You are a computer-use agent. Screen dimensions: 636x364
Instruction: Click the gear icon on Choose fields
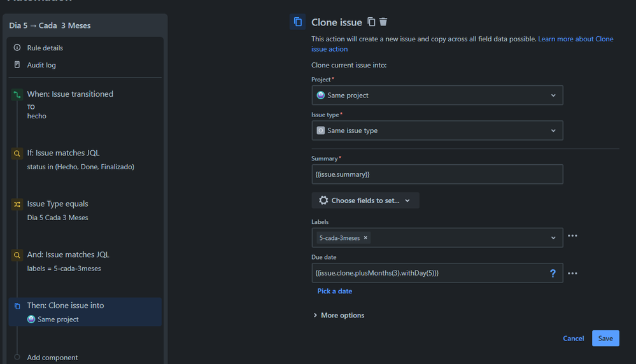[323, 200]
